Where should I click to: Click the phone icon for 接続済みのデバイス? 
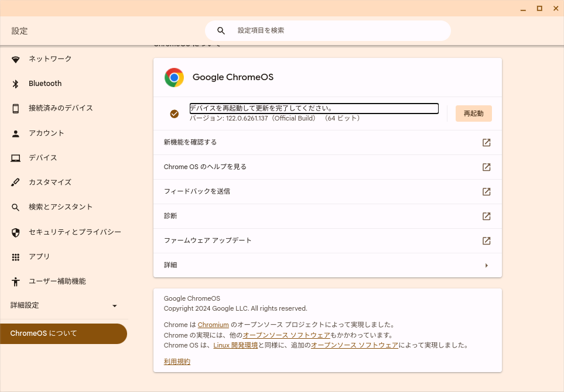(x=15, y=108)
